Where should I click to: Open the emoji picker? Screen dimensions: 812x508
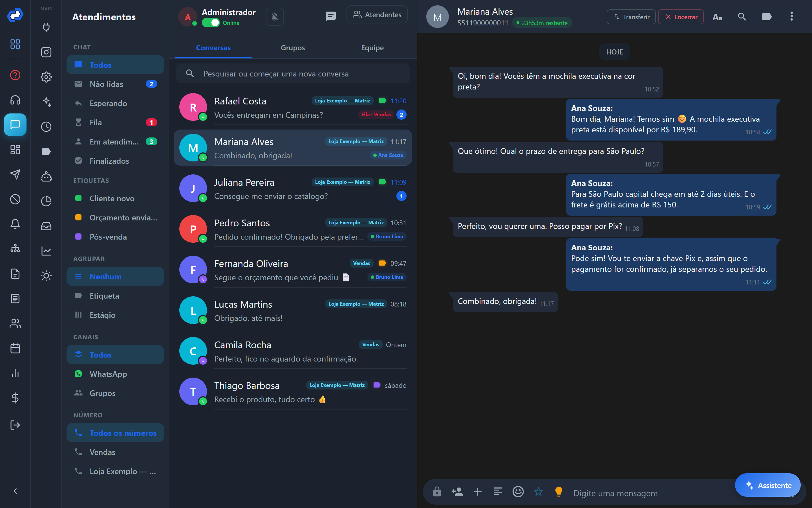coord(518,492)
